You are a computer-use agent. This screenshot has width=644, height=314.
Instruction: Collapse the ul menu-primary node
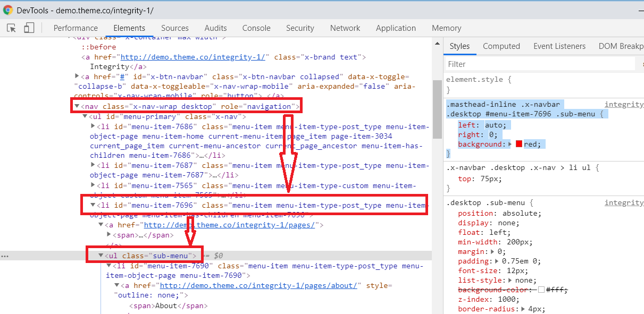tap(84, 116)
